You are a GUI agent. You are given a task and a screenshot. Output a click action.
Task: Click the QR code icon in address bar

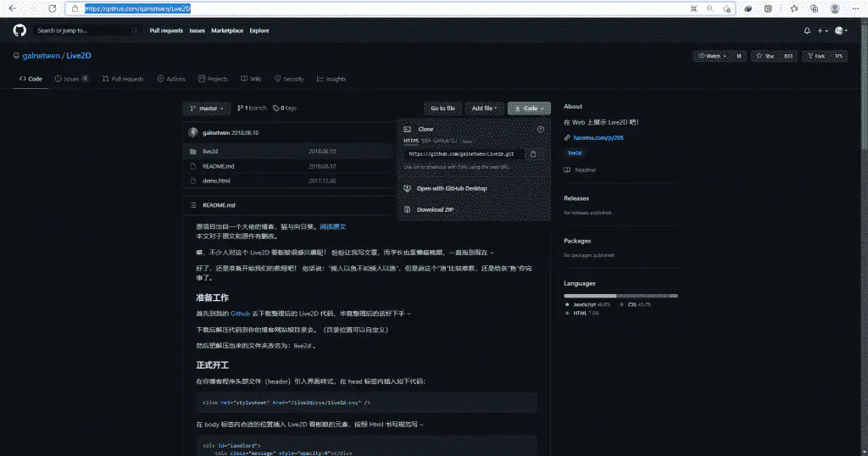click(693, 8)
